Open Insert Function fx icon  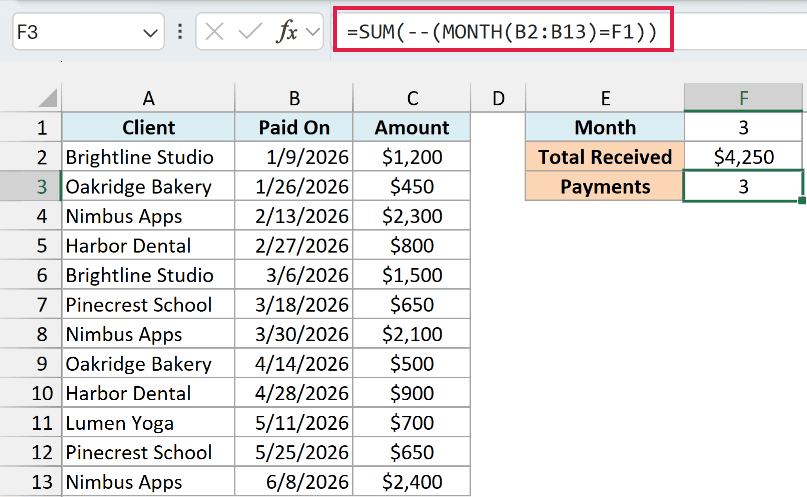click(x=287, y=32)
